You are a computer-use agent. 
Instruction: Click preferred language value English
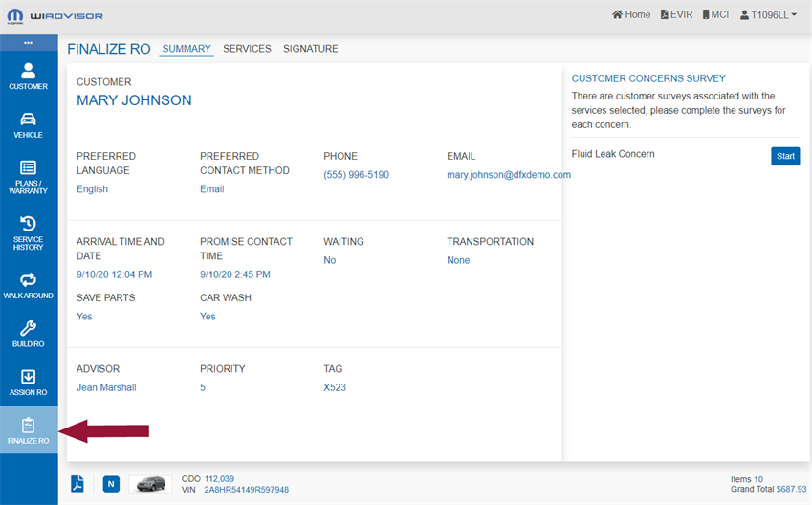click(92, 189)
